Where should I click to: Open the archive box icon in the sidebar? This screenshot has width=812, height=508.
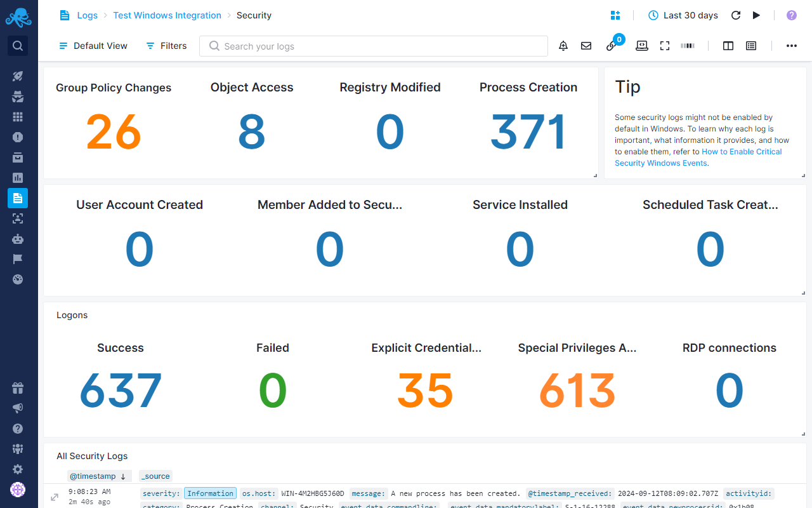(x=18, y=157)
